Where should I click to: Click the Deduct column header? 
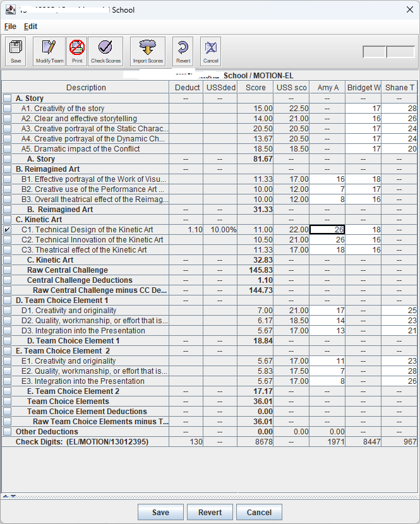186,88
